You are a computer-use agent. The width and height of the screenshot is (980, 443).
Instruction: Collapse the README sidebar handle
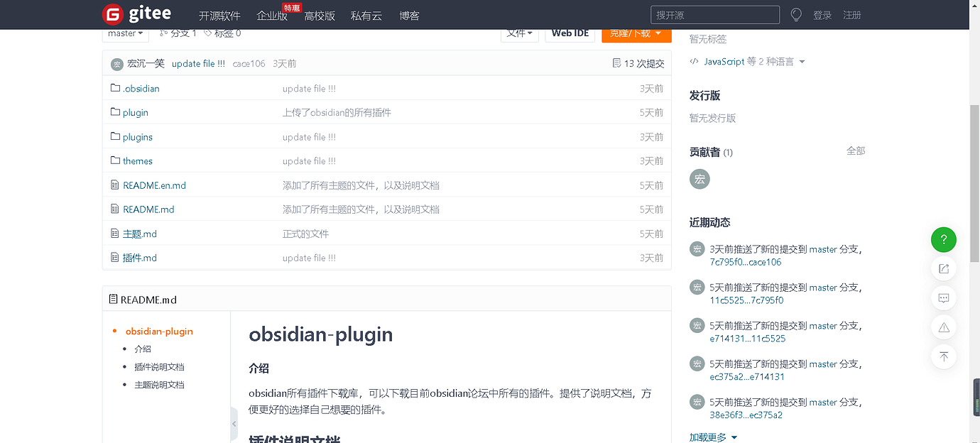[234, 425]
